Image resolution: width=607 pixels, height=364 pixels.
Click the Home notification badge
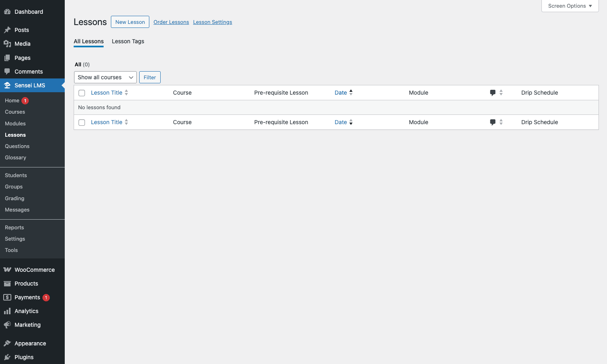pos(25,101)
